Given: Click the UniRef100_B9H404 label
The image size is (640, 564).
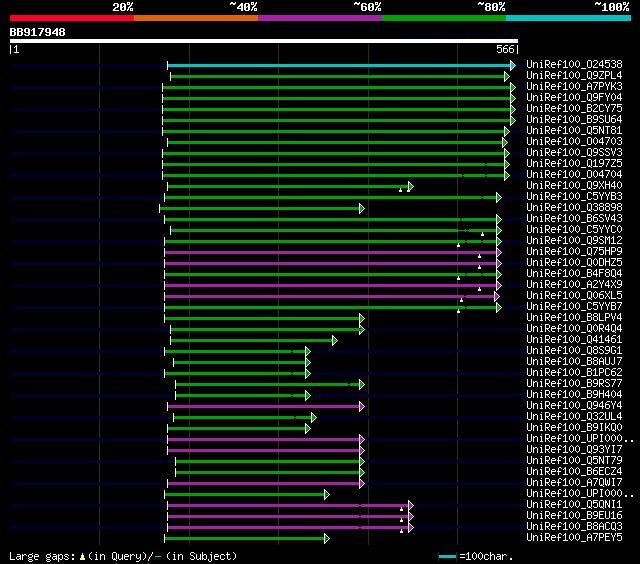Looking at the screenshot, I should (574, 395).
